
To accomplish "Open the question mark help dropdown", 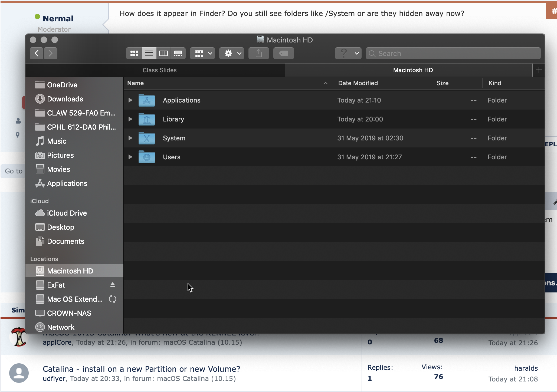I will (349, 53).
